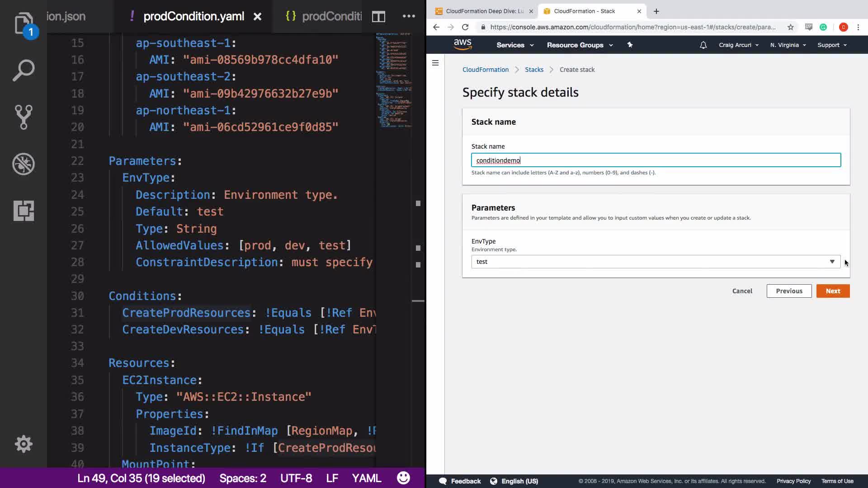Click the Stacks breadcrumb link

click(534, 70)
